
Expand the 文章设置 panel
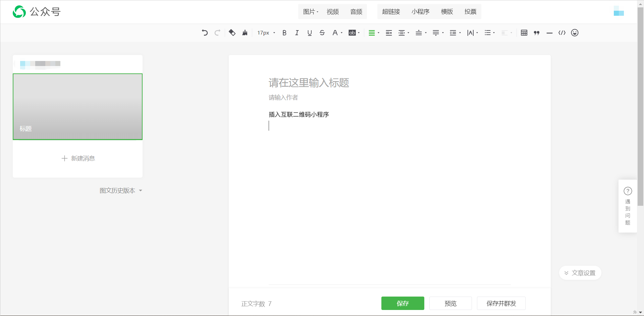point(580,273)
